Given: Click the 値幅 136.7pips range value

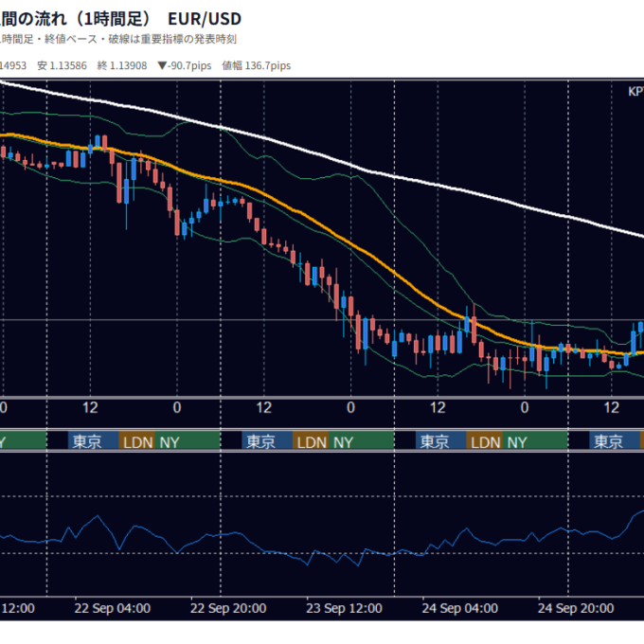Looking at the screenshot, I should (257, 65).
